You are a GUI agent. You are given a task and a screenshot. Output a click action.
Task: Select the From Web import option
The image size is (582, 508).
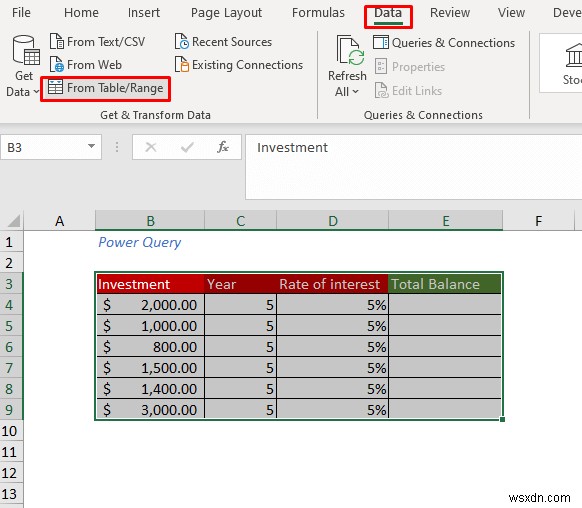click(x=86, y=65)
